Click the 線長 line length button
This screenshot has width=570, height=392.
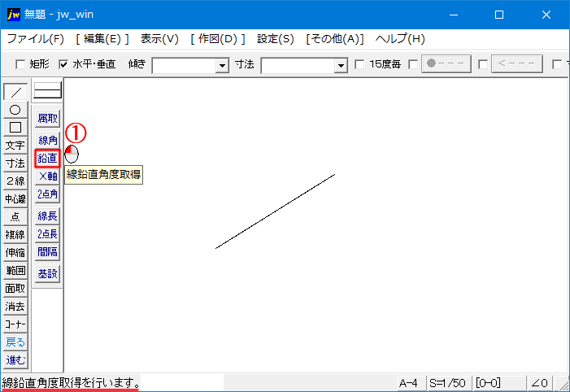click(x=48, y=216)
